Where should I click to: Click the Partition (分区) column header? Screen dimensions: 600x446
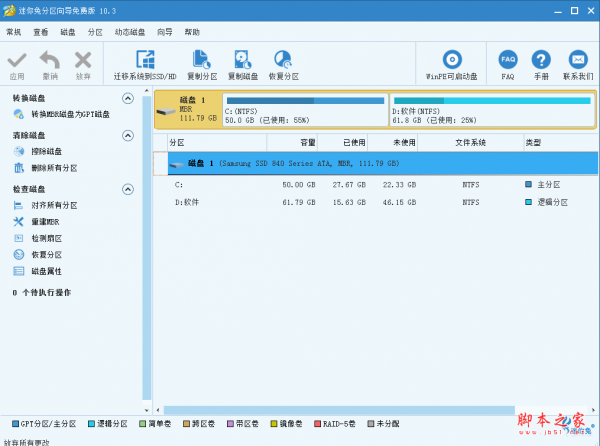click(x=217, y=143)
